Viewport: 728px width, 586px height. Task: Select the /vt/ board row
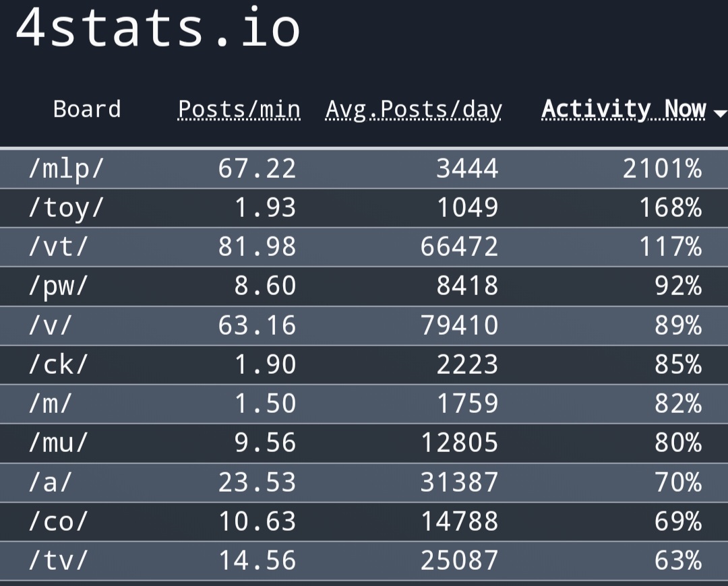pyautogui.click(x=364, y=247)
